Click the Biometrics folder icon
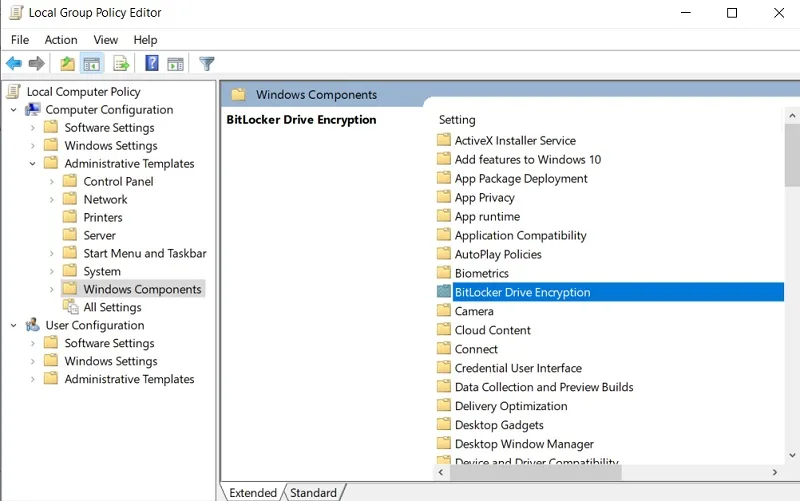Viewport: 800px width, 501px height. [x=444, y=272]
